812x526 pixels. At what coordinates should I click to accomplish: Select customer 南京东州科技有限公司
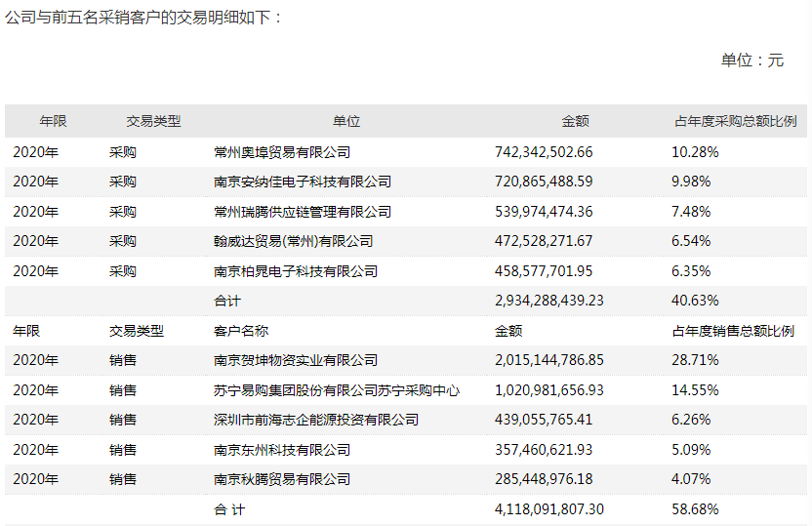[282, 450]
